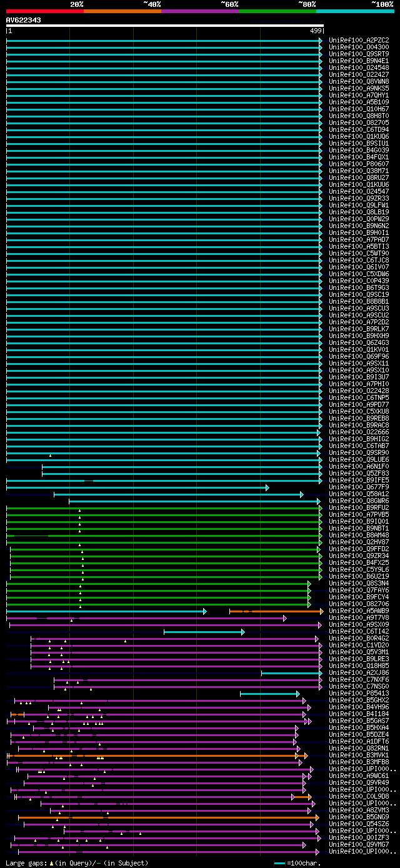Open the UniRef100_Q8S3N4 entry
The width and height of the screenshot is (400, 868).
[x=359, y=584]
